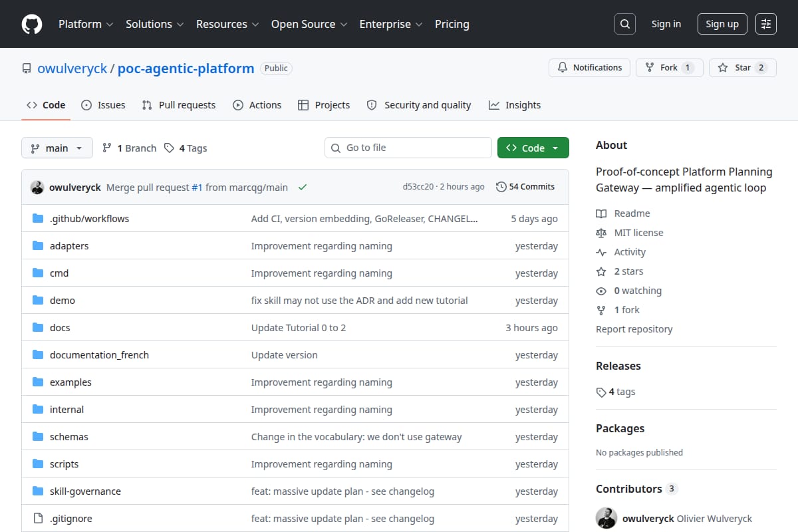This screenshot has height=532, width=798.
Task: Open the Releases heading link
Action: (x=618, y=366)
